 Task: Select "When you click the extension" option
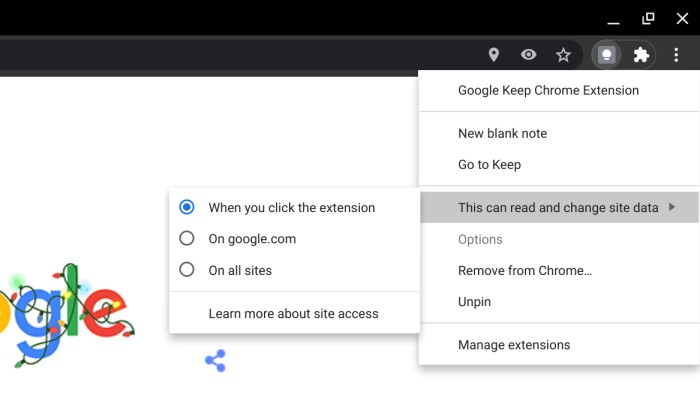pos(294,207)
